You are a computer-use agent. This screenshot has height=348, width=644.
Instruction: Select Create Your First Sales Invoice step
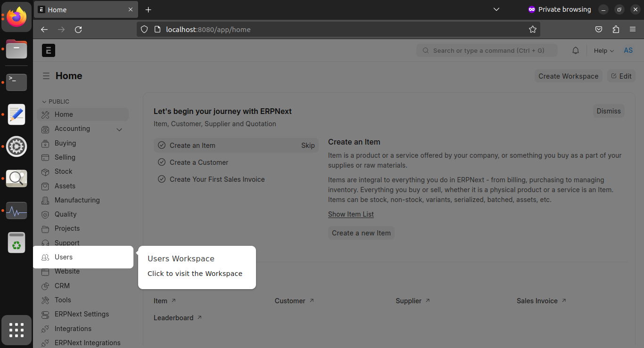pyautogui.click(x=217, y=179)
